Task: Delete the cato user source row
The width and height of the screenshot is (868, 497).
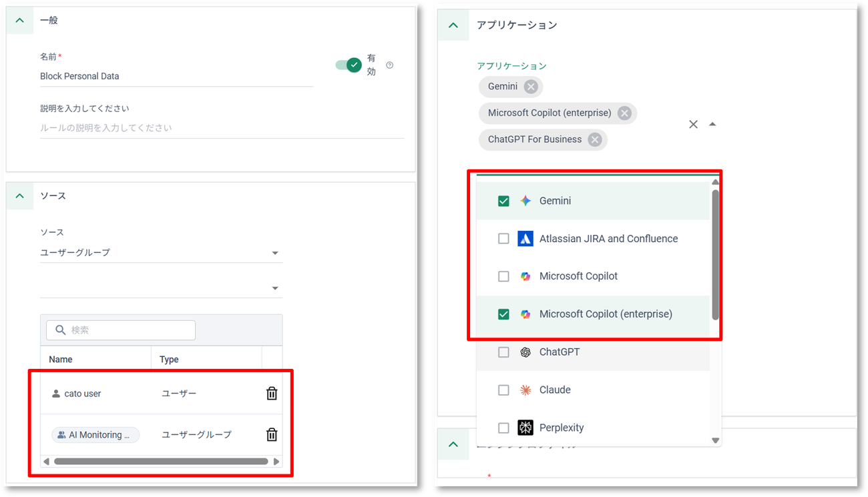Action: tap(272, 394)
